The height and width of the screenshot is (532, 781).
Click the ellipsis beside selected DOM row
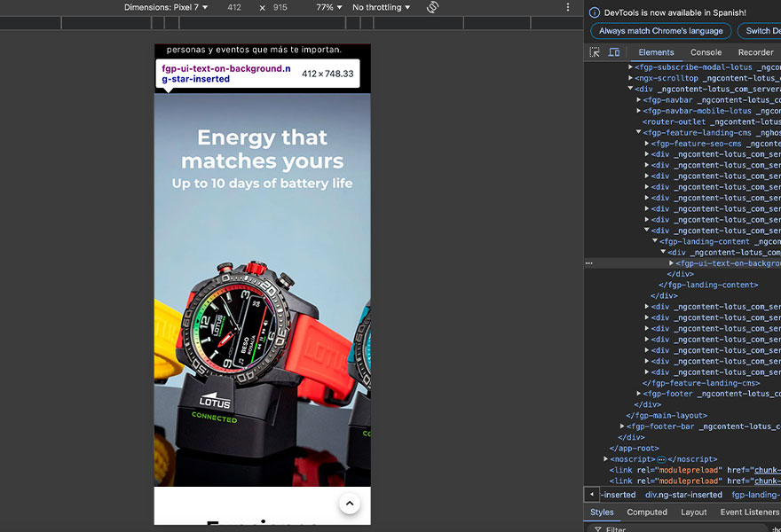click(589, 263)
